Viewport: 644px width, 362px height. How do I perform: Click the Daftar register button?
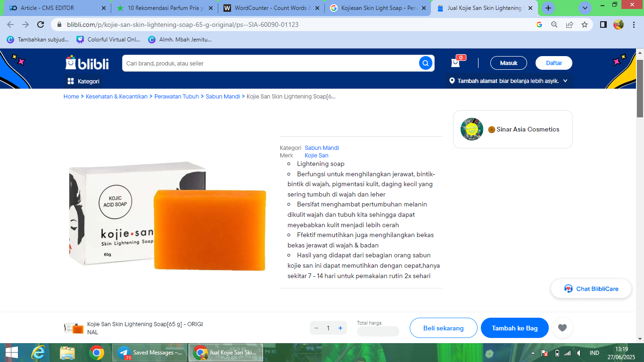point(554,63)
